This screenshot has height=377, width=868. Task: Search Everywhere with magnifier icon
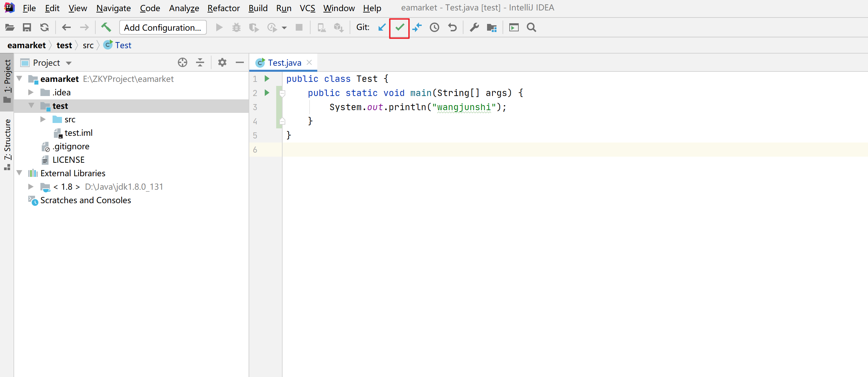click(x=532, y=27)
